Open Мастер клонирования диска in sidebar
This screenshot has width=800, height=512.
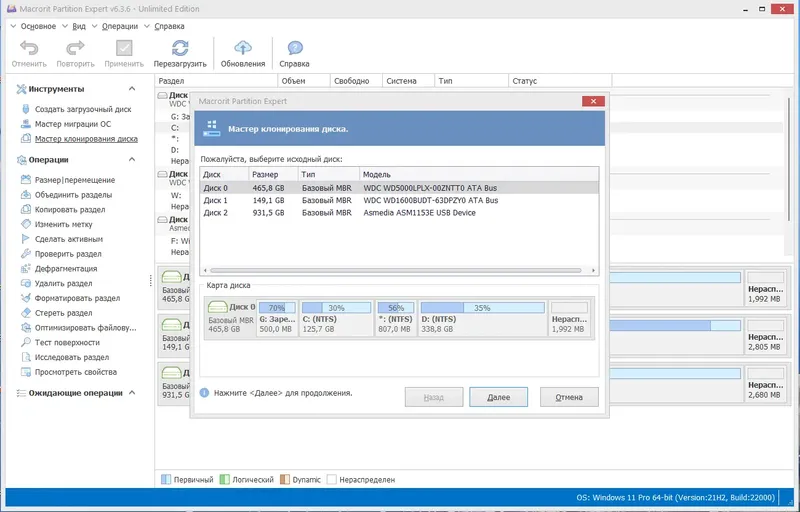click(x=86, y=139)
